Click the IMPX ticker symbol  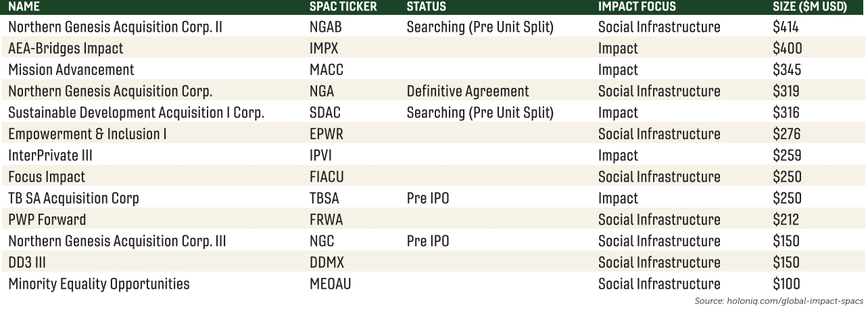click(324, 49)
